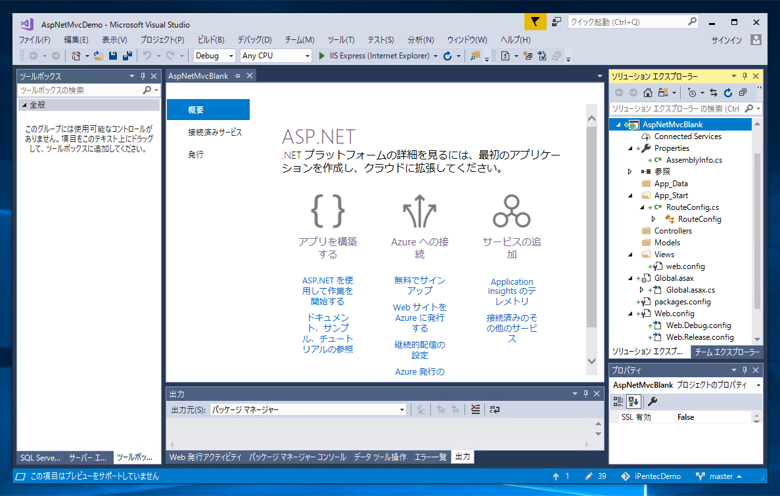Toggle auto-hide pin on Solution Explorer
Screen dimensions: 780x496
pyautogui.click(x=745, y=76)
